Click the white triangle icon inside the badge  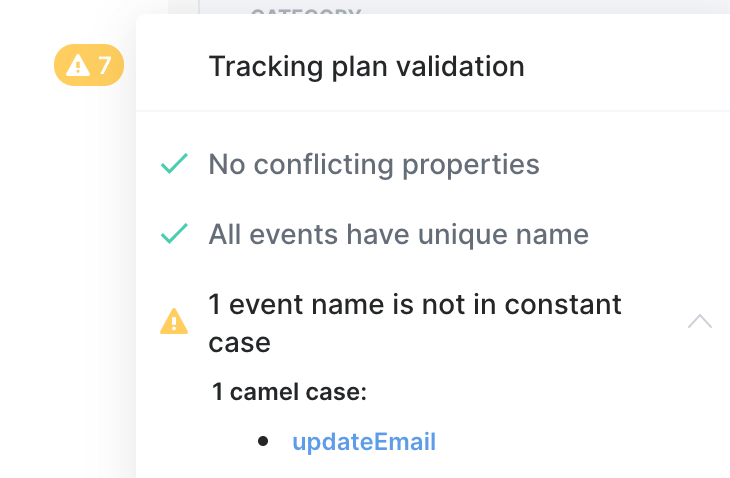pos(77,67)
